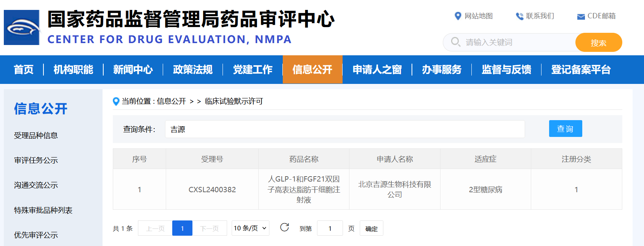Click the go-to page number field
644x246 pixels.
pos(330,228)
